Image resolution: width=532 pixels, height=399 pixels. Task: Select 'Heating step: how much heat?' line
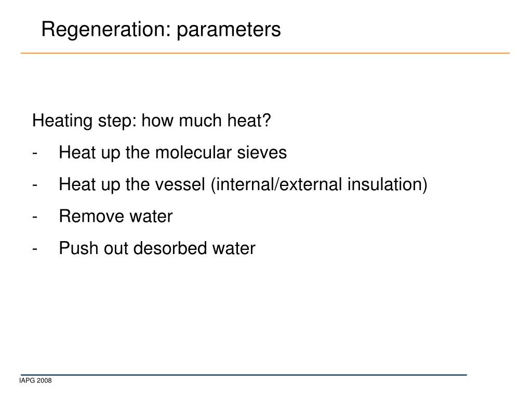(x=151, y=121)
